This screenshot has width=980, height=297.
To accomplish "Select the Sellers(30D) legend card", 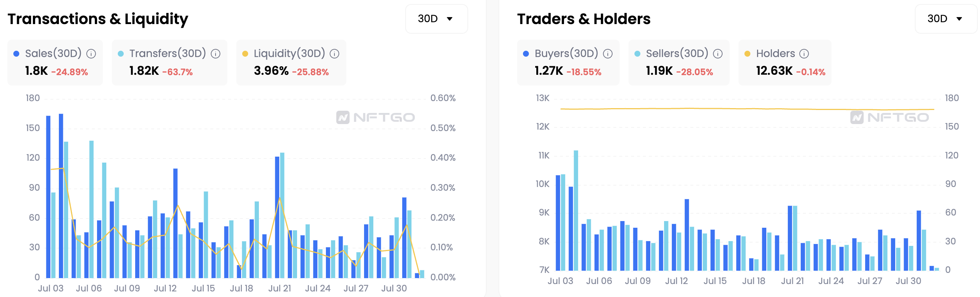I will 679,62.
